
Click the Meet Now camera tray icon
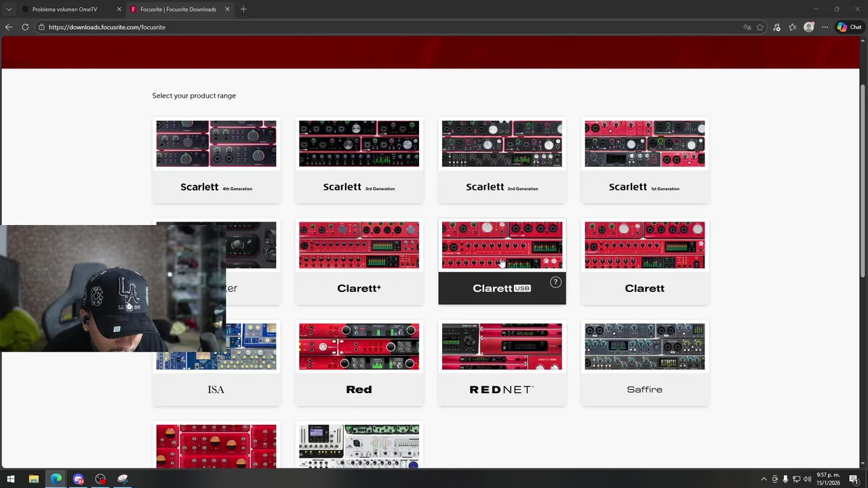pyautogui.click(x=775, y=479)
